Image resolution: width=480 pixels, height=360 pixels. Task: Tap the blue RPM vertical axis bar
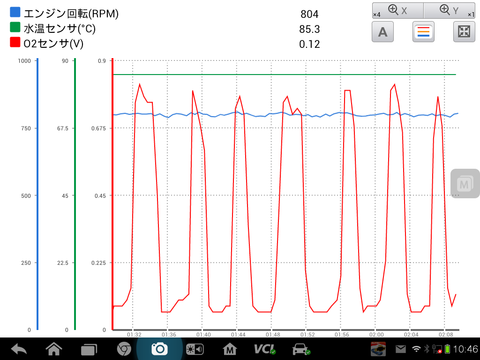click(37, 194)
